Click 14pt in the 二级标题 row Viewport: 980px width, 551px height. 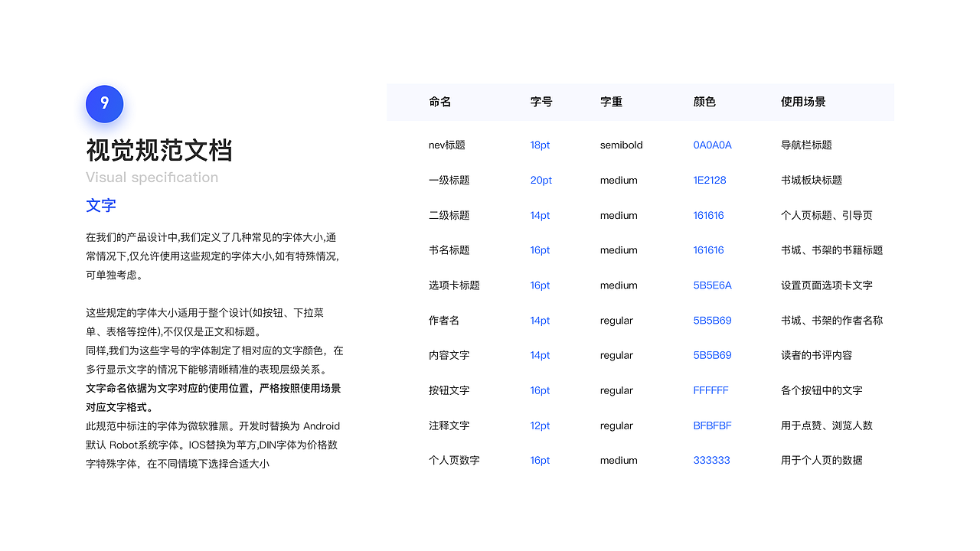click(x=540, y=215)
